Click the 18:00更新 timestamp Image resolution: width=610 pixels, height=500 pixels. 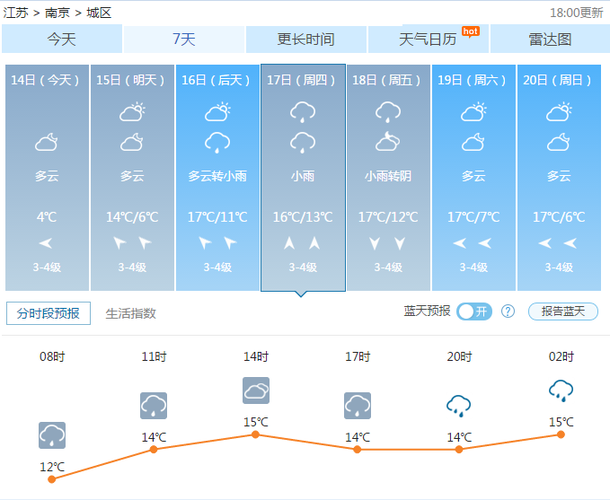(577, 13)
